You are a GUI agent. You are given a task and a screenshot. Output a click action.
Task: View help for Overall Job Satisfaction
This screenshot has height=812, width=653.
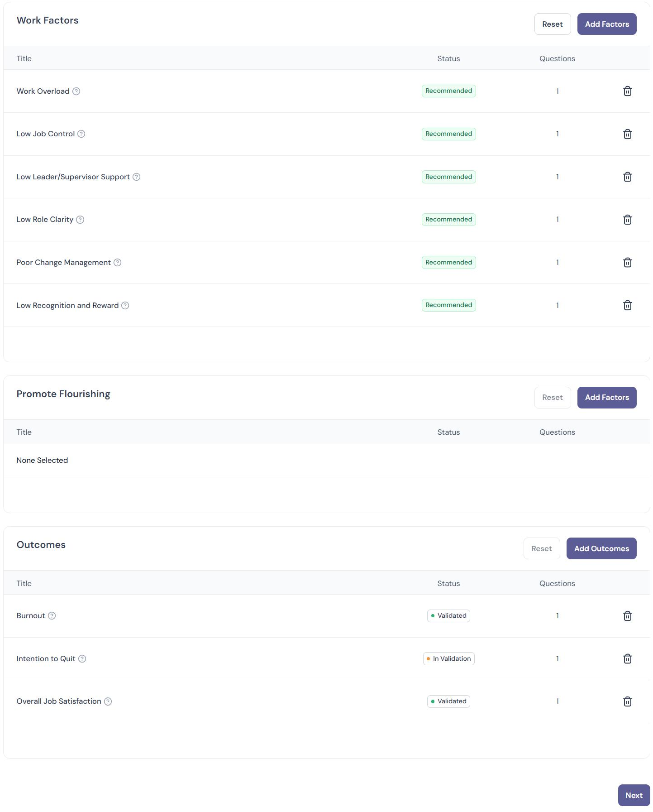coord(108,701)
